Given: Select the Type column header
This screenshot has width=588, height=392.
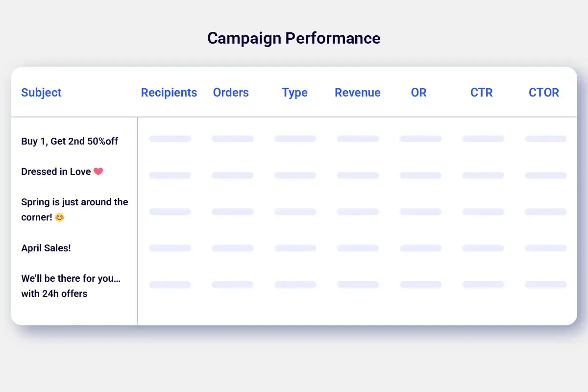Looking at the screenshot, I should coord(295,93).
